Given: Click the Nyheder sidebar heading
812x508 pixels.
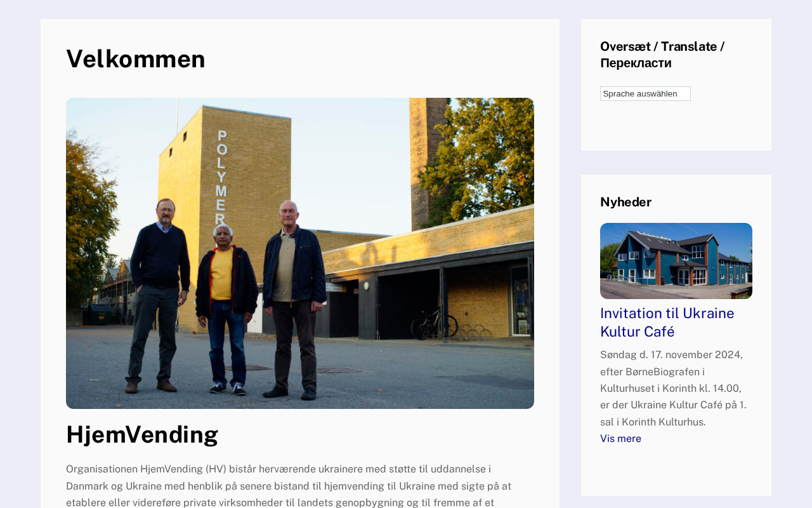Looking at the screenshot, I should (625, 202).
